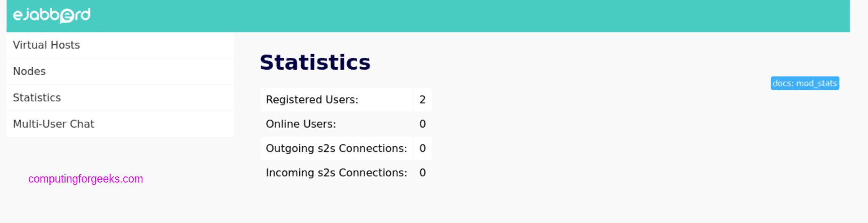
Task: Click the Online Users count value
Action: click(x=422, y=124)
